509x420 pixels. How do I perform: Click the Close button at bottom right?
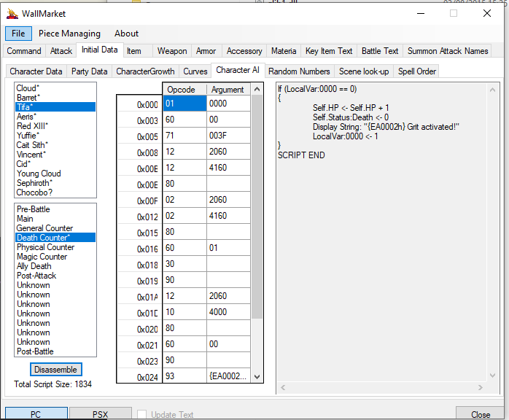coord(481,414)
